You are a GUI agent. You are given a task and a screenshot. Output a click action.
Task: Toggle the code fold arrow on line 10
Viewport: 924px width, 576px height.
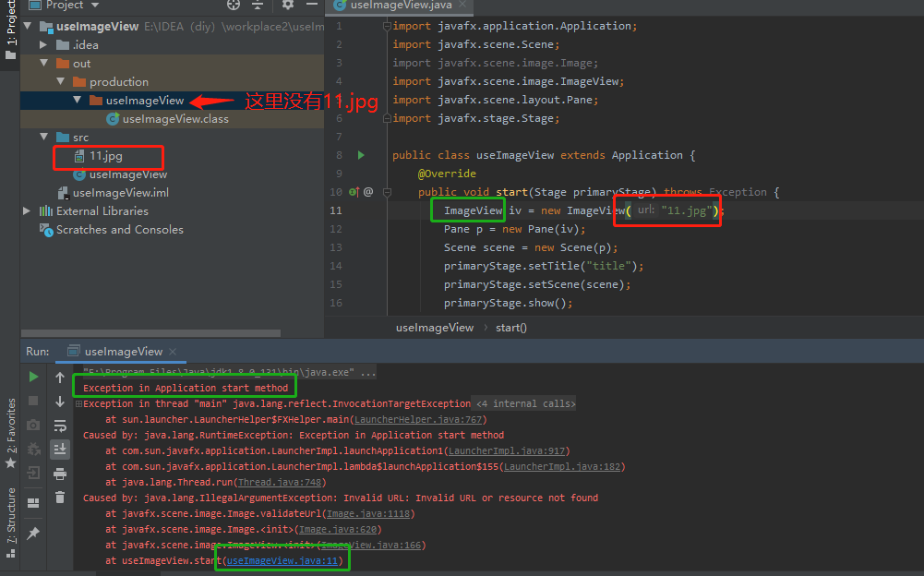(387, 192)
